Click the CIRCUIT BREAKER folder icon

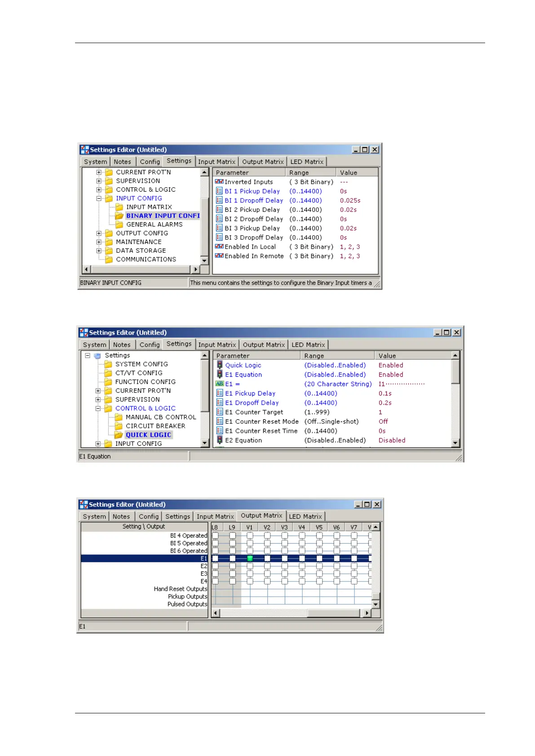(x=119, y=426)
